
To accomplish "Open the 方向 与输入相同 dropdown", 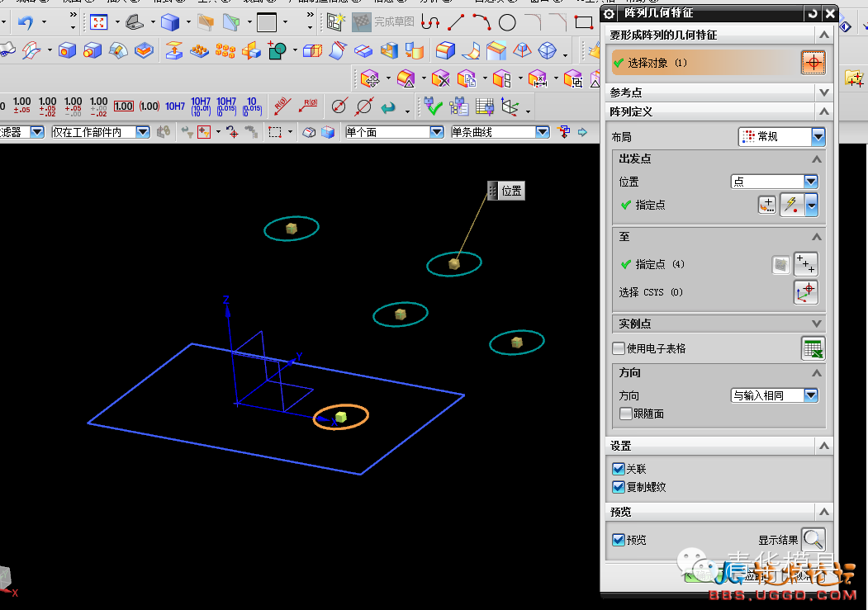I will tap(775, 395).
